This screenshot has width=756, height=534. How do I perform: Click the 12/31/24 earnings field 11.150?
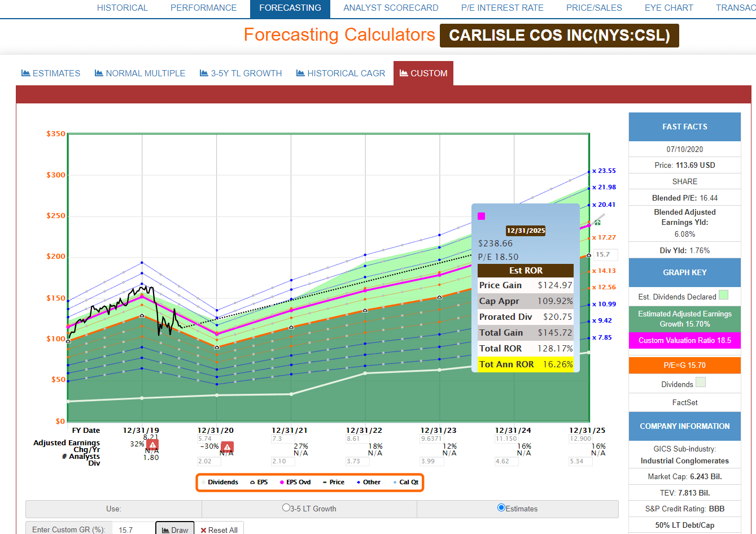click(x=506, y=439)
